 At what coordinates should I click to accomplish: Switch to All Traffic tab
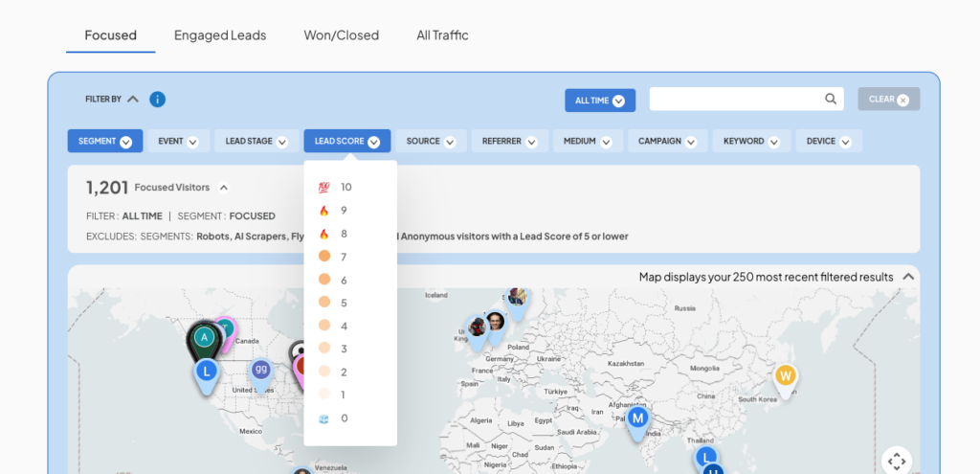tap(442, 35)
